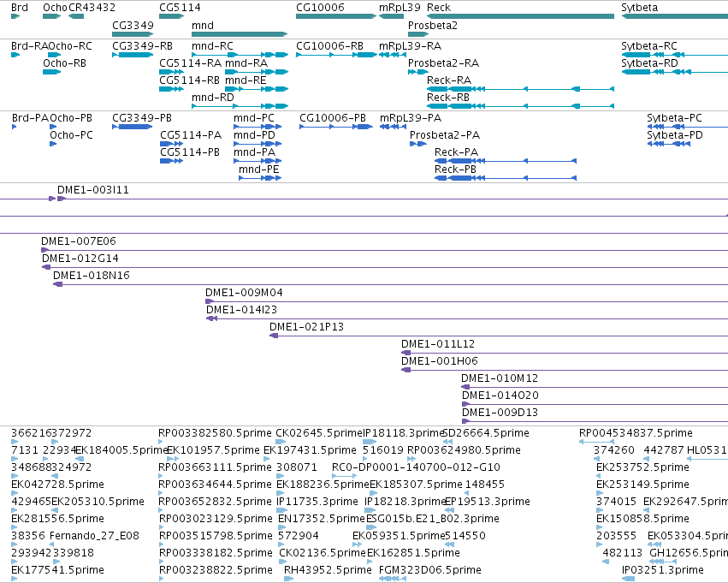Click the Sytbeta-RC transcript label

click(x=649, y=46)
